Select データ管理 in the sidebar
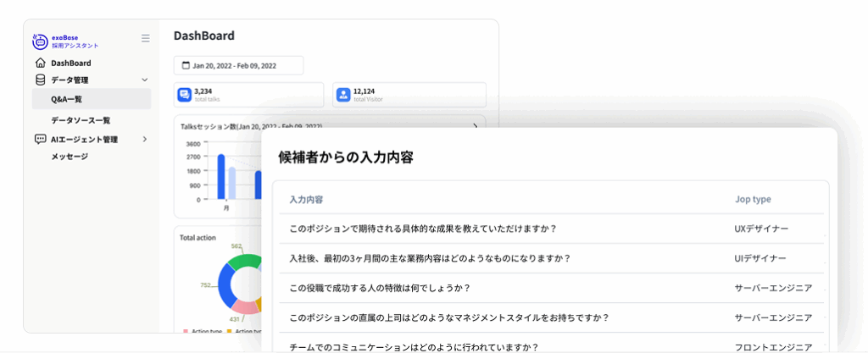The height and width of the screenshot is (353, 868). coord(70,80)
